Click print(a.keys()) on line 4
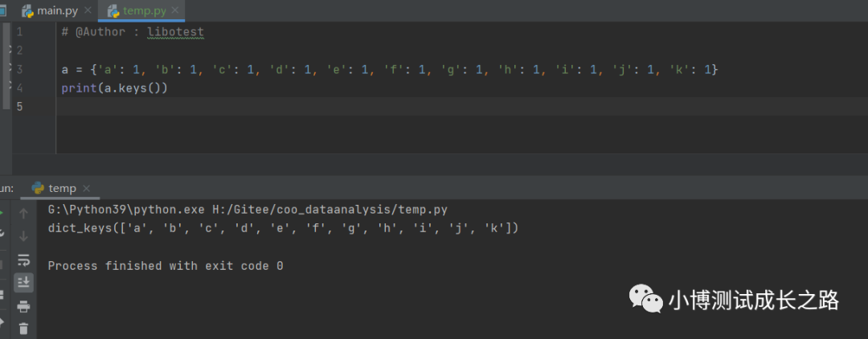 pos(115,88)
